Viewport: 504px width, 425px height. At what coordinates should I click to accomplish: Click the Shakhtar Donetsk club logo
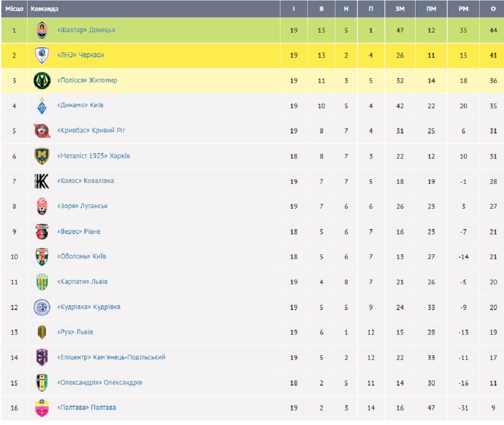point(42,30)
